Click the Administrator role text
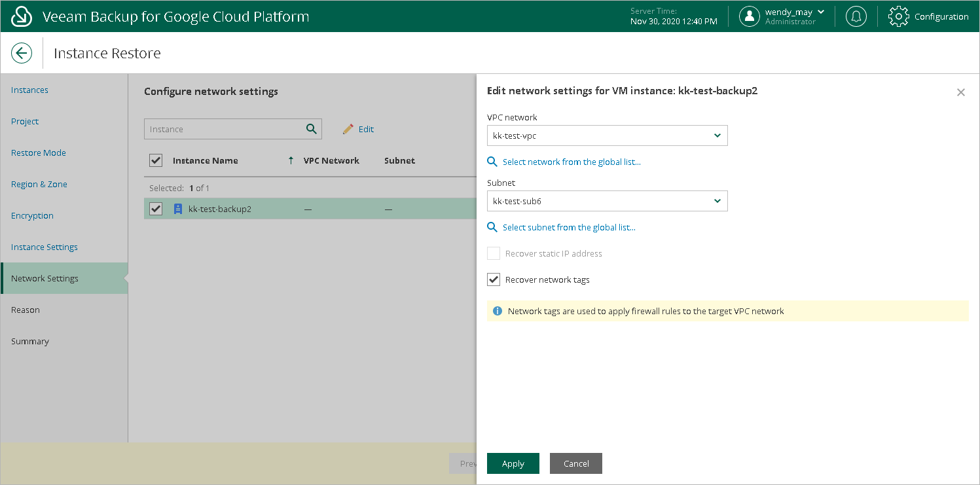 (x=790, y=22)
